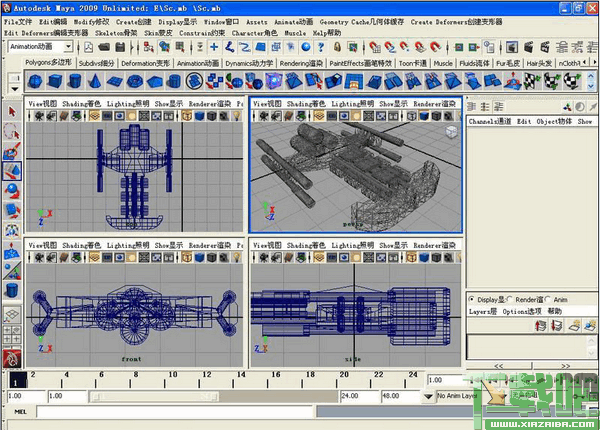Image resolution: width=600 pixels, height=430 pixels.
Task: Select the Anim layer radio button
Action: (x=548, y=299)
